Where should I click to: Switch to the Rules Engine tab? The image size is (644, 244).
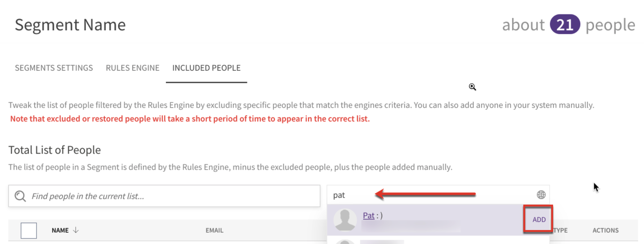tap(133, 68)
